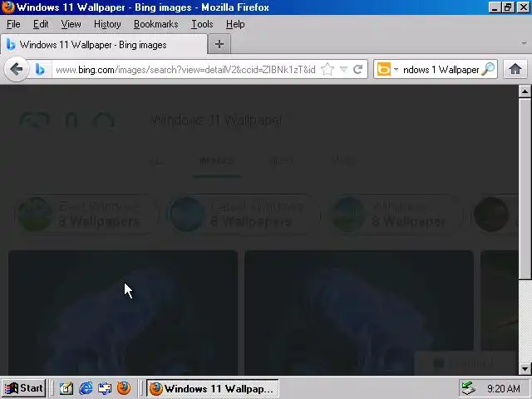532x399 pixels.
Task: Open the View menu
Action: (x=71, y=24)
